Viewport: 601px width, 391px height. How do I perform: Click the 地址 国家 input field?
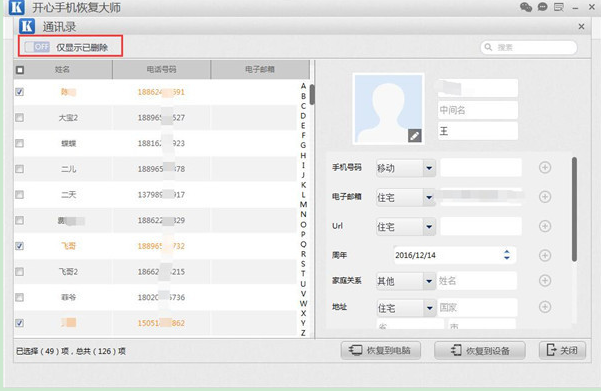477,307
